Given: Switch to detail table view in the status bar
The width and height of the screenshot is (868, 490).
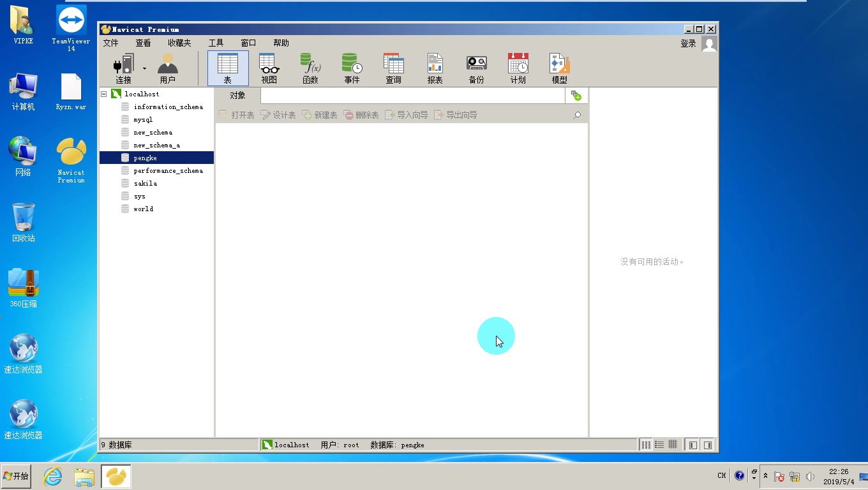Looking at the screenshot, I should (673, 445).
